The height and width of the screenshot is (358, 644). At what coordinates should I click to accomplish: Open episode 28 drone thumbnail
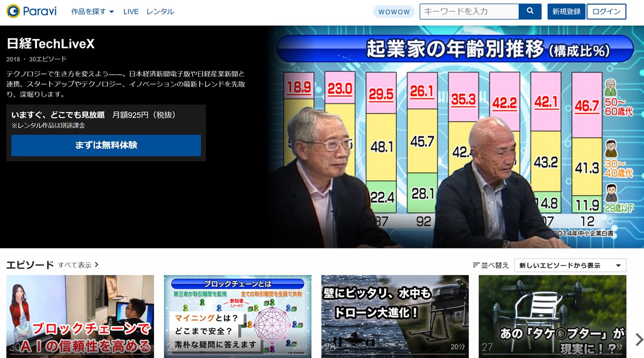click(x=395, y=316)
